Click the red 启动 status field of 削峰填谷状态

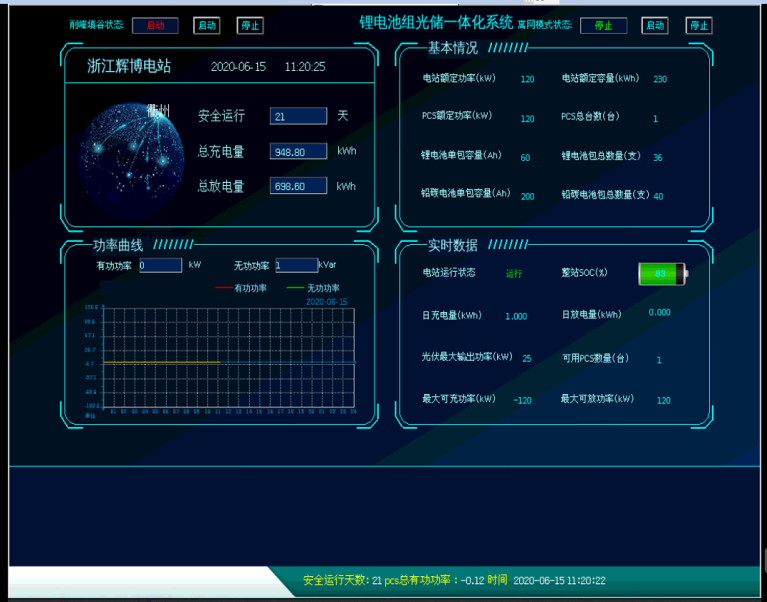pos(155,25)
